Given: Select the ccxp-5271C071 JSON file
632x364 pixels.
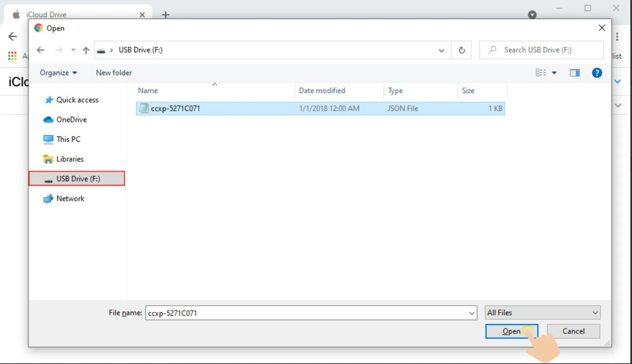Looking at the screenshot, I should click(175, 109).
